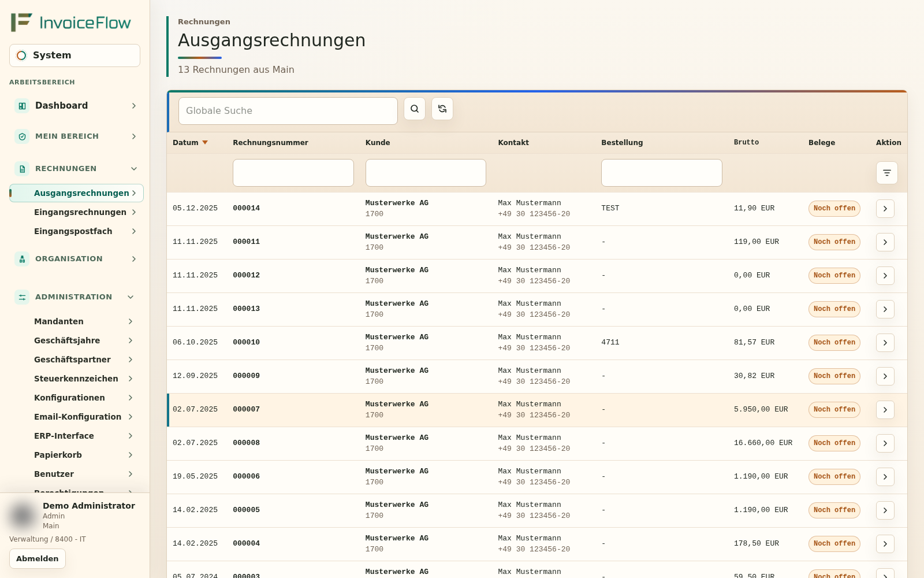Click the Rechnungsnummer filter field
Image resolution: width=924 pixels, height=578 pixels.
293,173
